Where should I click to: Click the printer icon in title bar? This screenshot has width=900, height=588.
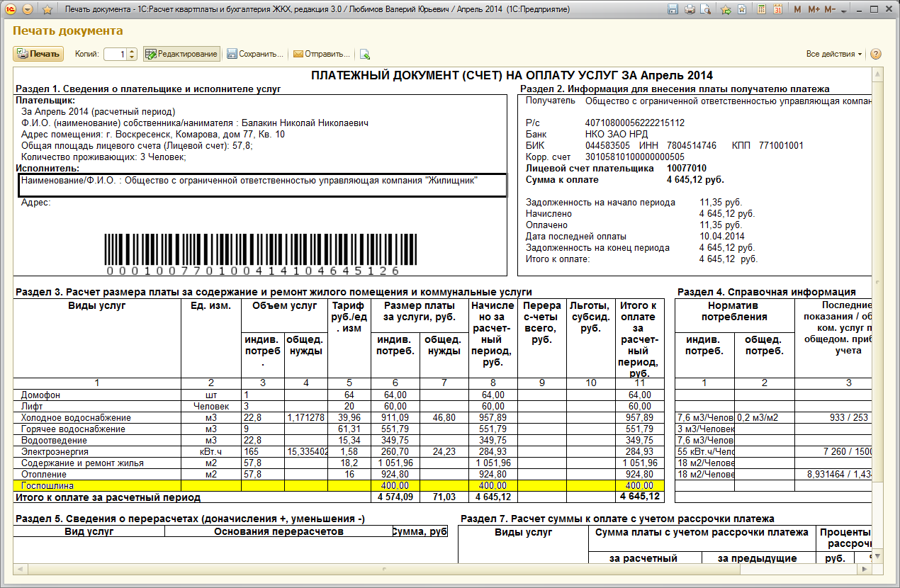690,10
